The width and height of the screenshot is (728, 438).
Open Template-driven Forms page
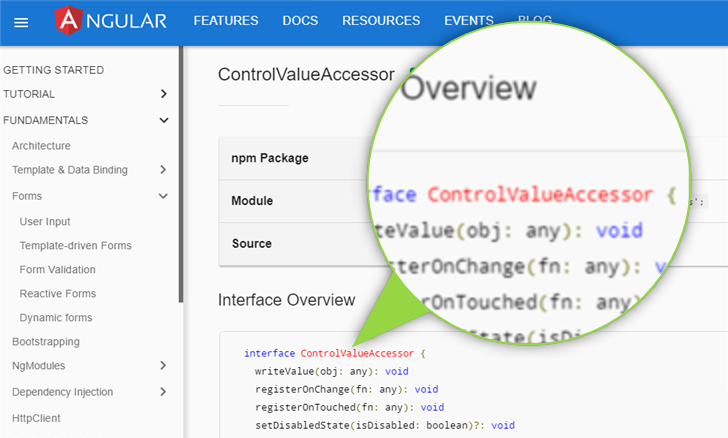75,246
